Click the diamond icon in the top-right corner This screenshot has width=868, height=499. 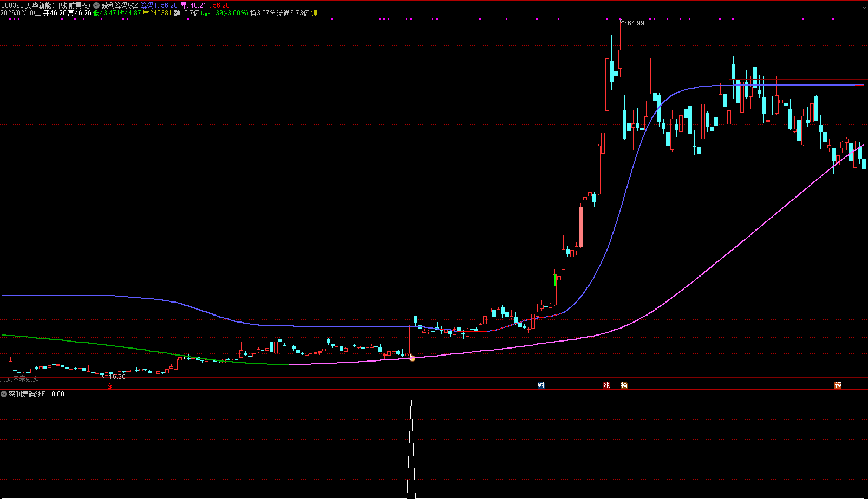(863, 5)
